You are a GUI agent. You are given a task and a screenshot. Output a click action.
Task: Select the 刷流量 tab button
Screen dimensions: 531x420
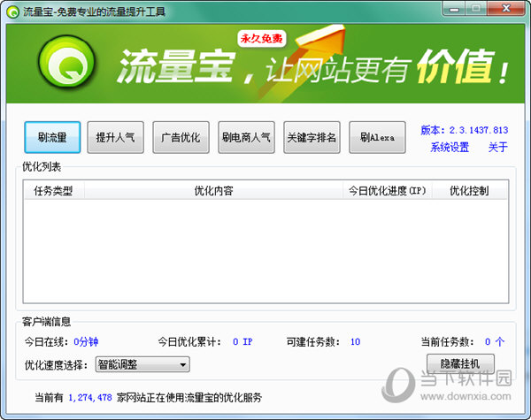tap(52, 137)
